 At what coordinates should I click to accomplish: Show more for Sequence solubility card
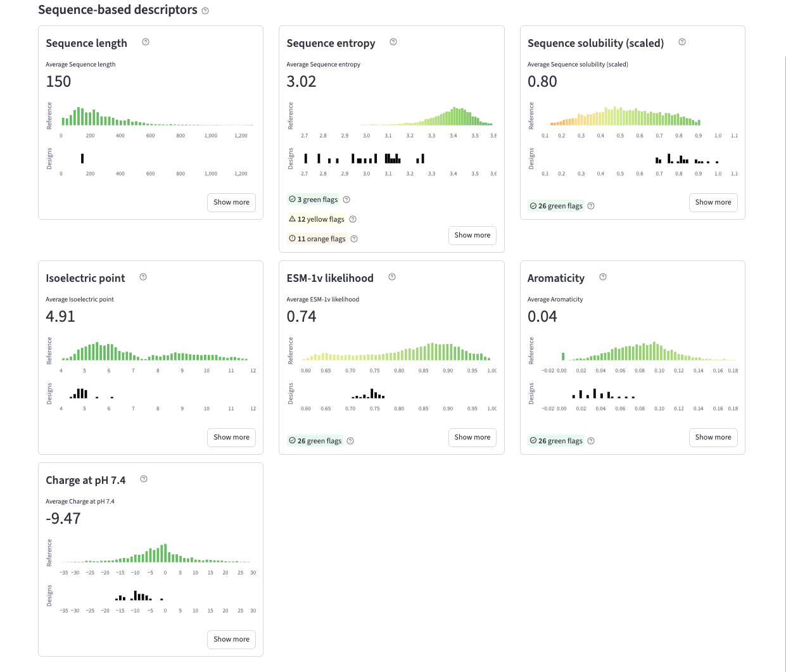pos(713,202)
